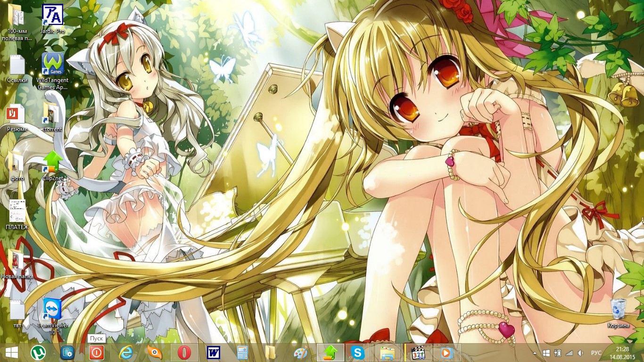
Task: Click the red power button taskbar icon
Action: coord(96,353)
